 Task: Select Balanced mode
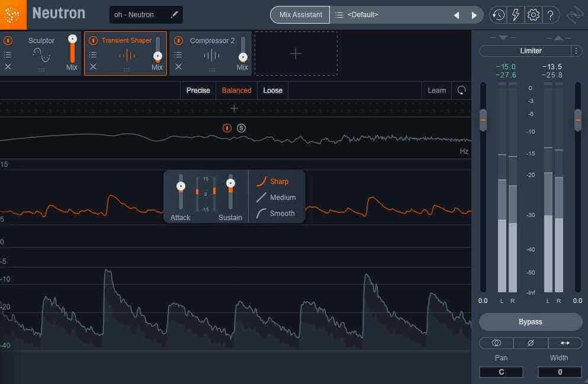tap(236, 91)
